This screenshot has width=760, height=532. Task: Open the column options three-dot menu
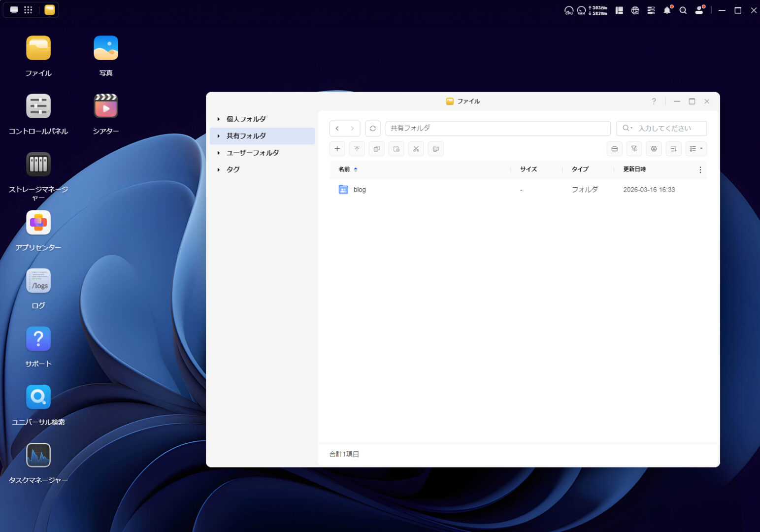pyautogui.click(x=700, y=170)
